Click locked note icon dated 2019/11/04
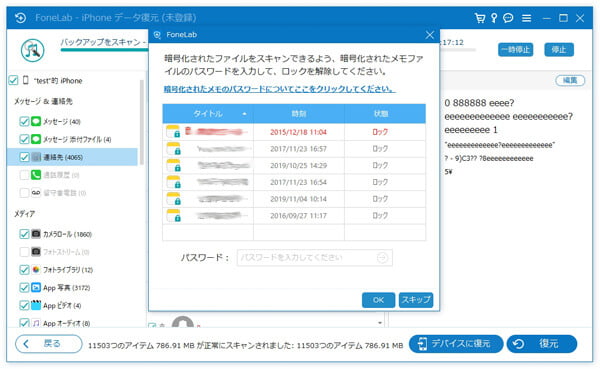Viewport: 600px width, 369px height. 173,199
